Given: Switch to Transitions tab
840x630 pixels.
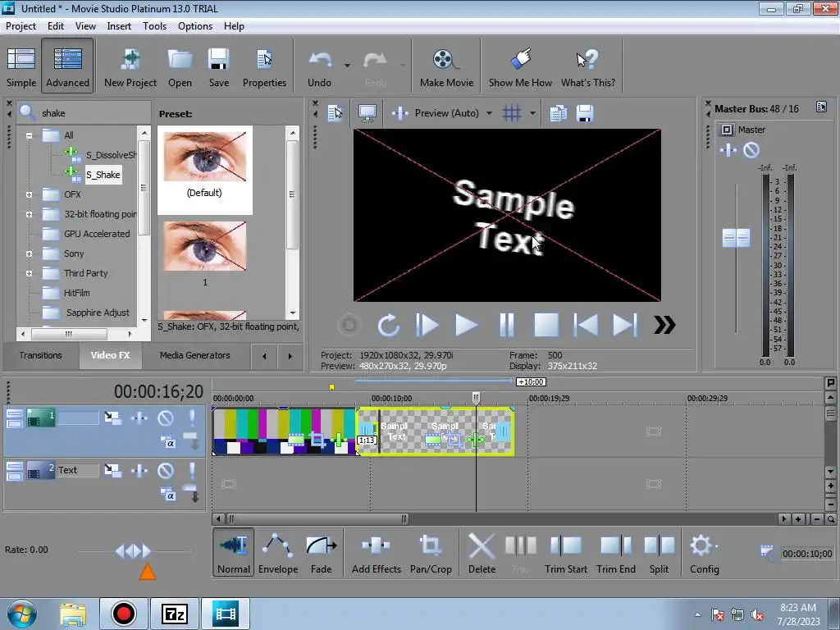Looking at the screenshot, I should (x=41, y=355).
